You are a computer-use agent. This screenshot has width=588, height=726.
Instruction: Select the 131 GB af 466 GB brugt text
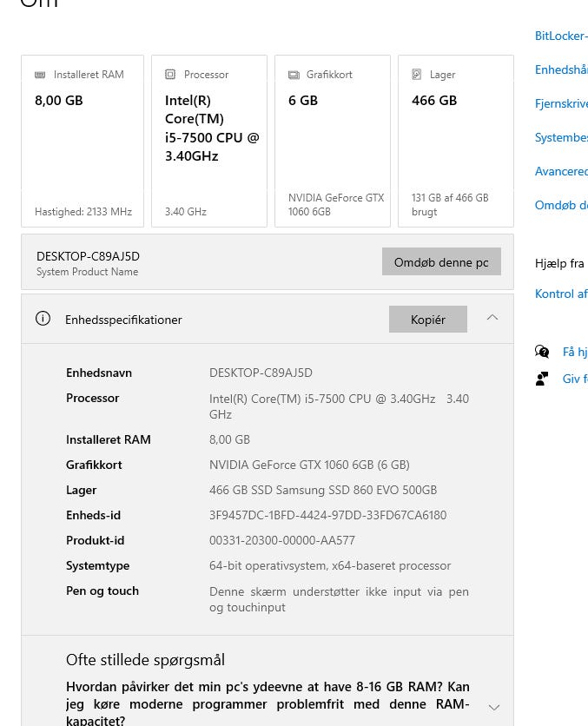pyautogui.click(x=450, y=205)
